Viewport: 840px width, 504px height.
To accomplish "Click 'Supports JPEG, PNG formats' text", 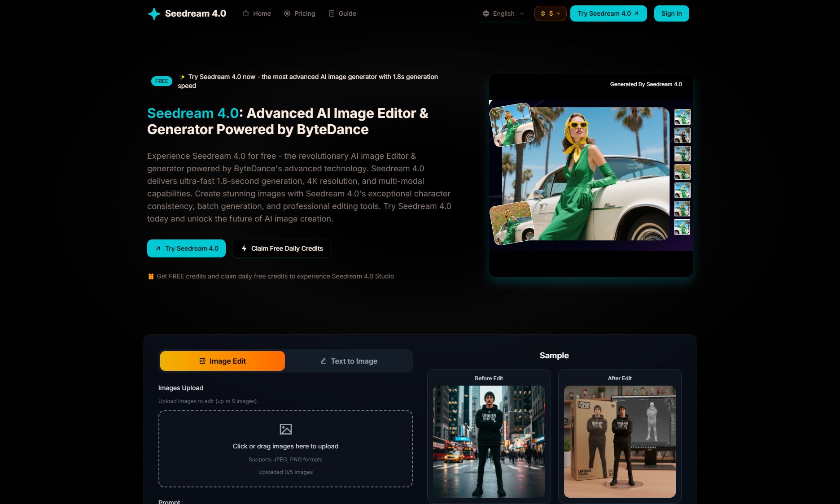I will [x=285, y=460].
